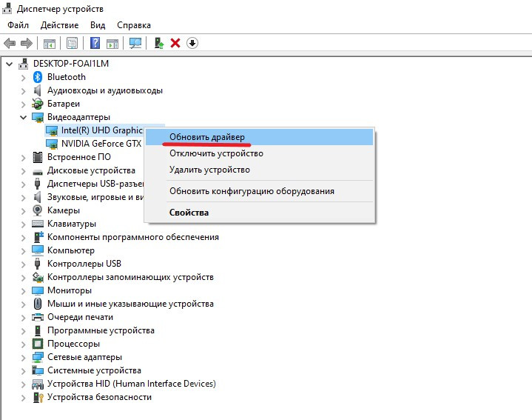Image resolution: width=532 pixels, height=420 pixels.
Task: Click the Properties sheet toolbar icon
Action: [x=72, y=43]
